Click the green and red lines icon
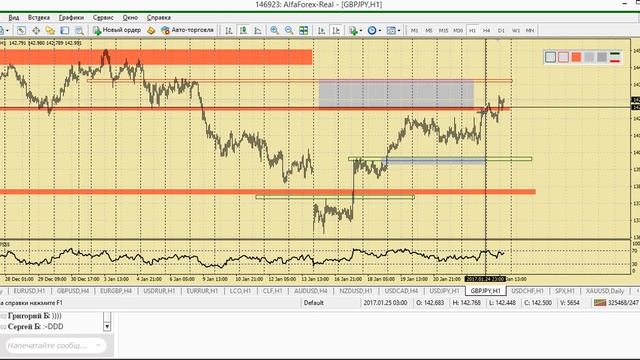The height and width of the screenshot is (360, 640). pos(615,57)
